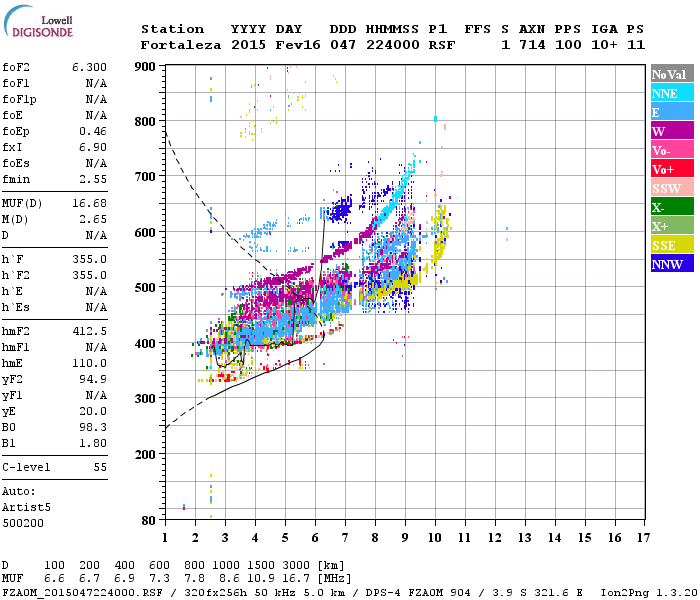Select the E blue legend swatch
This screenshot has height=600, width=700.
pos(672,112)
